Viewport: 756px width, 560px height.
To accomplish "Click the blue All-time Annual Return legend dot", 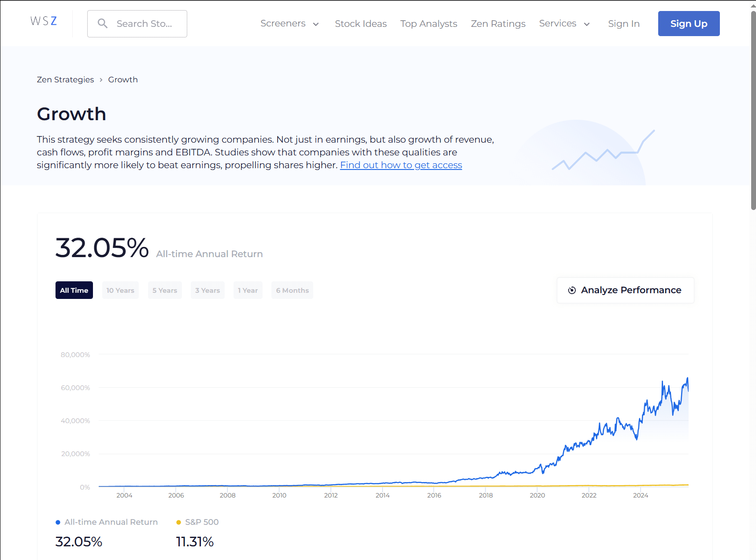I will point(58,522).
